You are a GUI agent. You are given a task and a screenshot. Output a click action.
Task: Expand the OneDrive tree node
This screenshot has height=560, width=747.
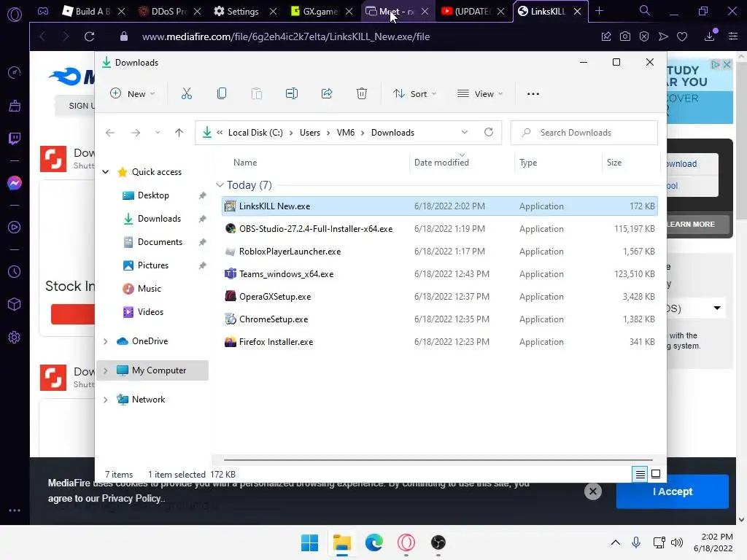tap(106, 341)
